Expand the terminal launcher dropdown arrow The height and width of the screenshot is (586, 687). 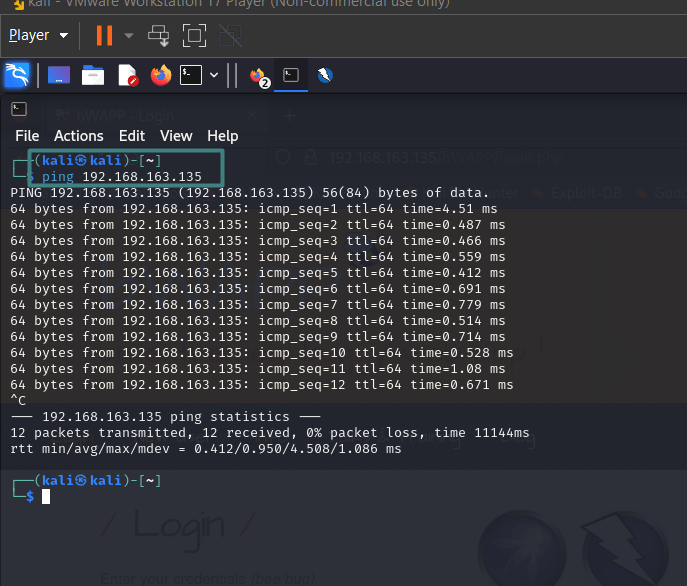[x=213, y=75]
